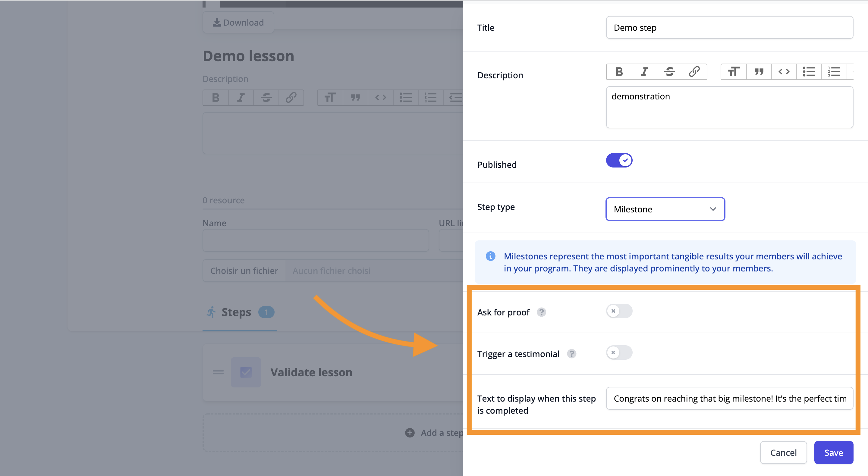Save the step settings
Image resolution: width=868 pixels, height=476 pixels.
834,453
